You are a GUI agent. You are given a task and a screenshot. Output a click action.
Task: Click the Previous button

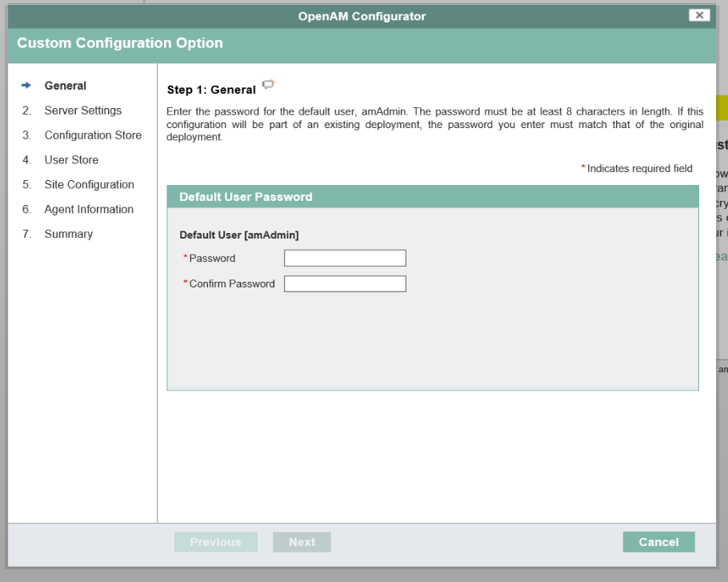click(x=216, y=542)
